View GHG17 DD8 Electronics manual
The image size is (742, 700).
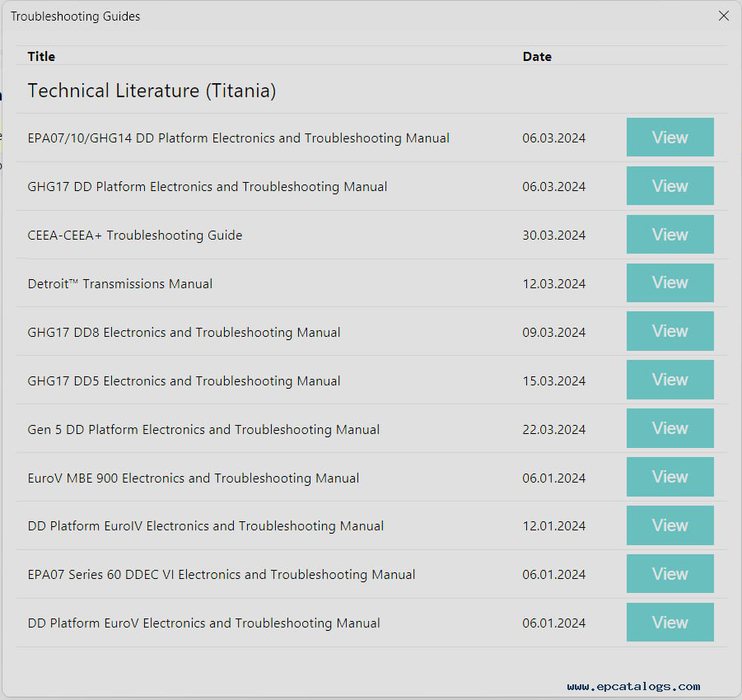point(670,331)
